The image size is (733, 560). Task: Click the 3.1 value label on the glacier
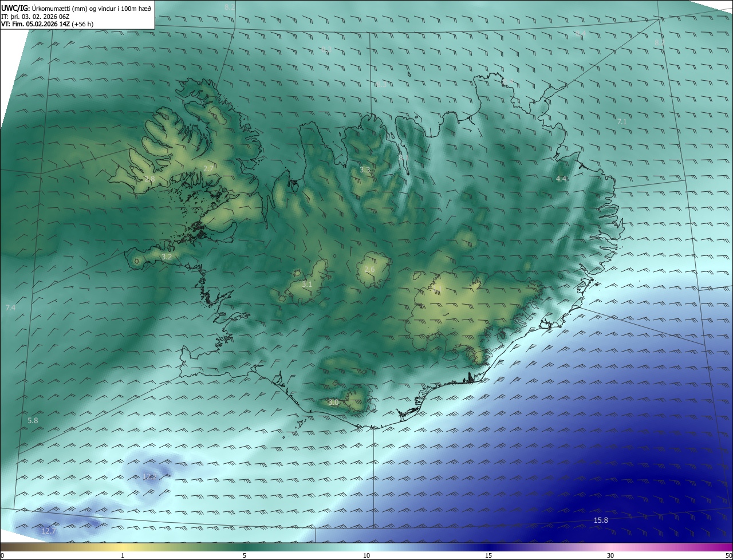click(307, 284)
